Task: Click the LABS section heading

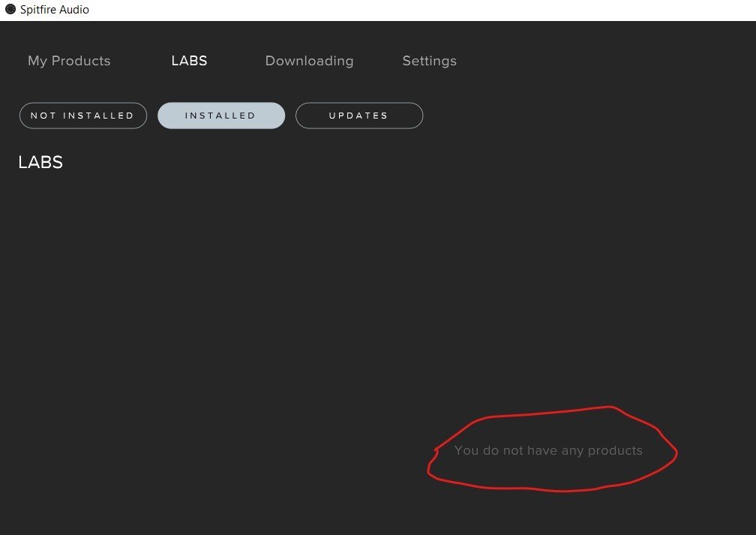Action: pyautogui.click(x=40, y=163)
